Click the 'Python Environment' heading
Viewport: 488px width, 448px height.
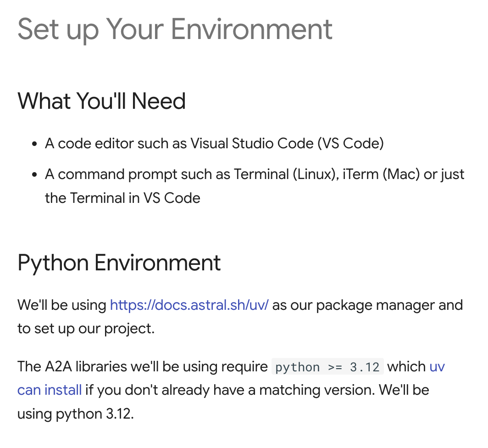pos(119,263)
